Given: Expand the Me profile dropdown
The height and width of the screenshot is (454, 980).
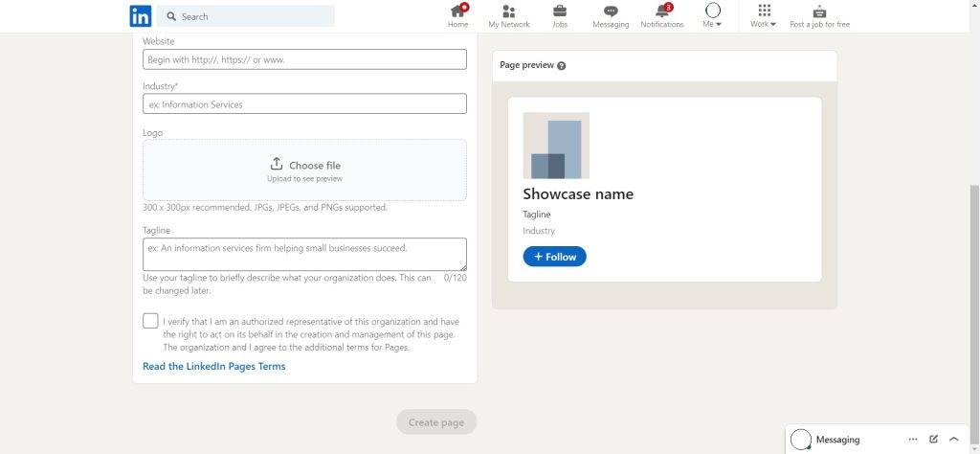Looking at the screenshot, I should tap(712, 16).
